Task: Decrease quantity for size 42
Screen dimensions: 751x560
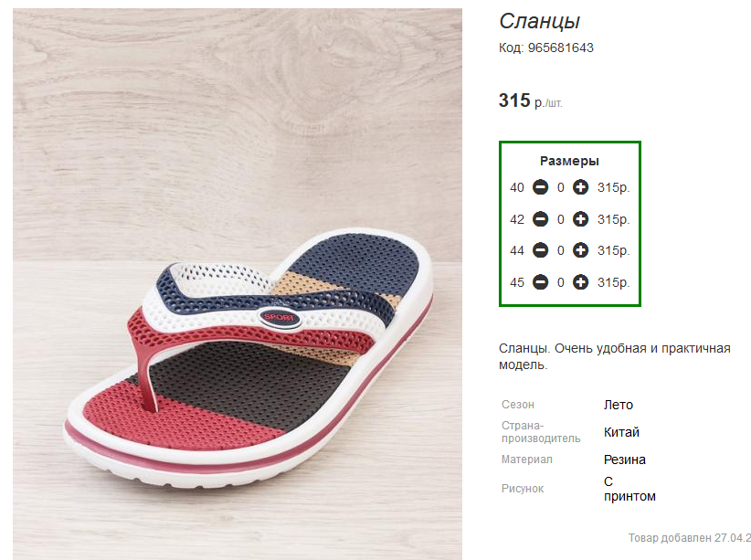Action: pos(540,219)
